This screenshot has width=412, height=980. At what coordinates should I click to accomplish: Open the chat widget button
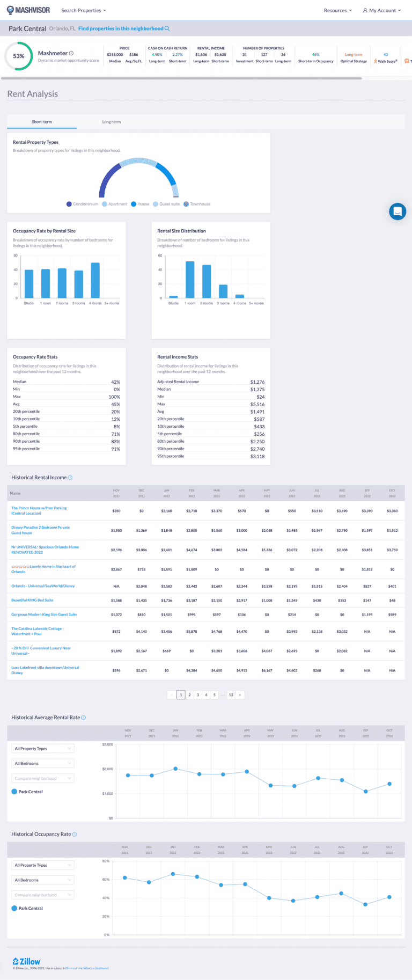coord(398,211)
